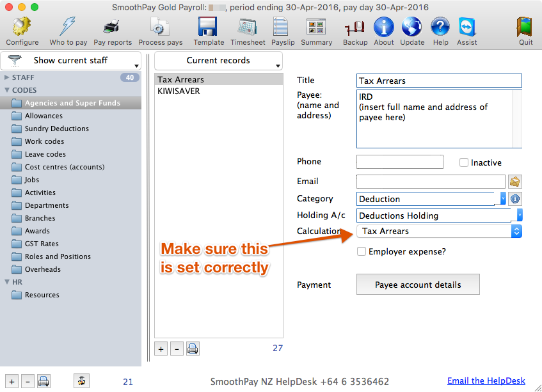Send email using envelope icon beside Email
This screenshot has width=542, height=392.
[514, 182]
